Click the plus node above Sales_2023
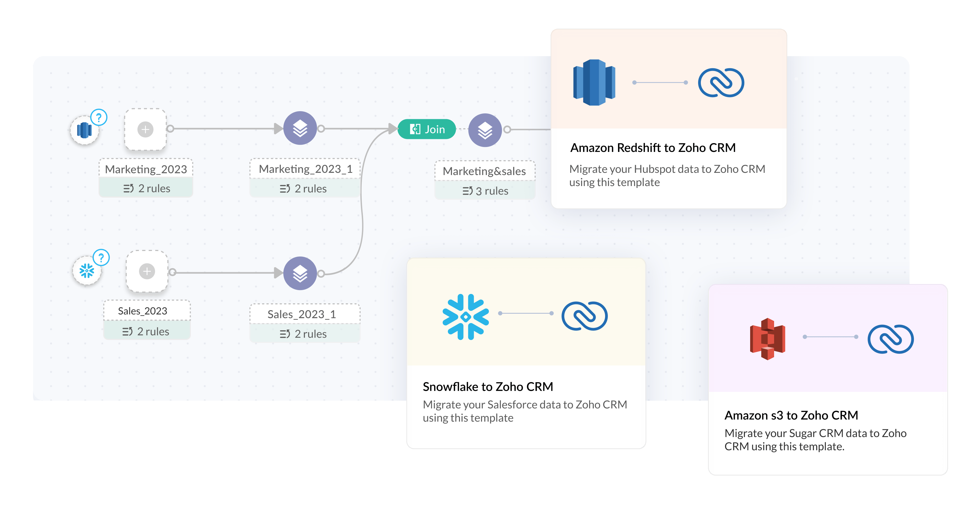The height and width of the screenshot is (513, 980). click(147, 271)
